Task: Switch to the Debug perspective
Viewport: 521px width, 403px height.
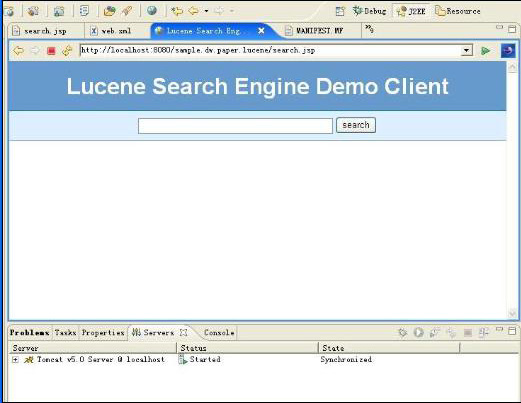Action: point(370,11)
